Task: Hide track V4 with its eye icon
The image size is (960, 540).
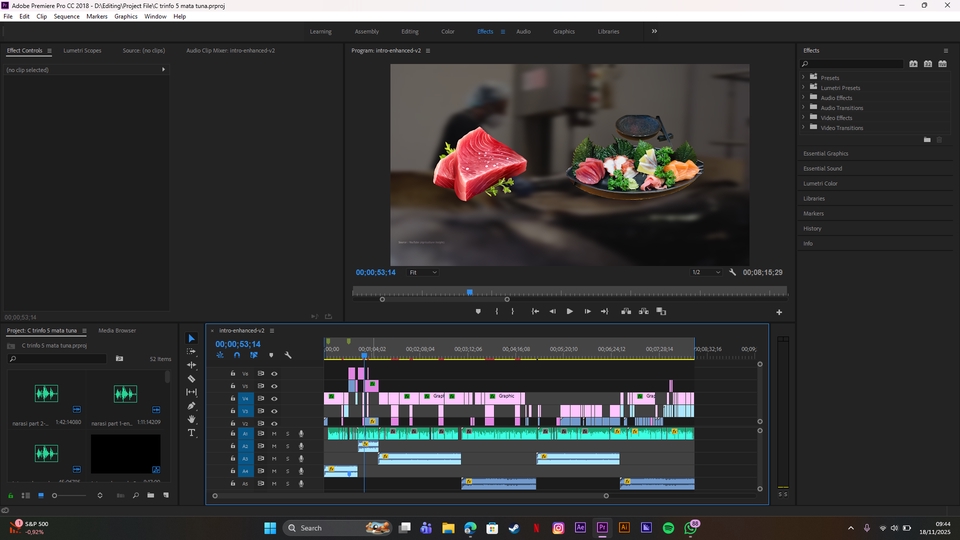Action: pos(274,398)
